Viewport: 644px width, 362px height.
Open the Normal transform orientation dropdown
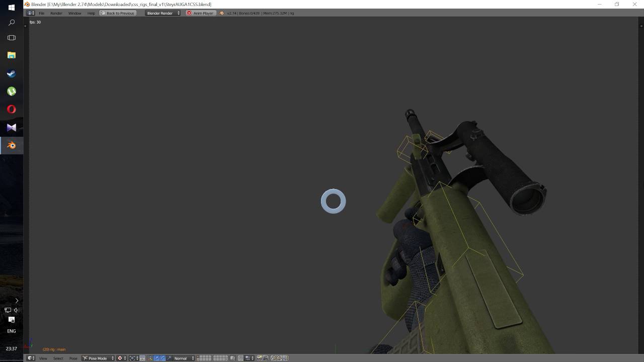coord(183,358)
